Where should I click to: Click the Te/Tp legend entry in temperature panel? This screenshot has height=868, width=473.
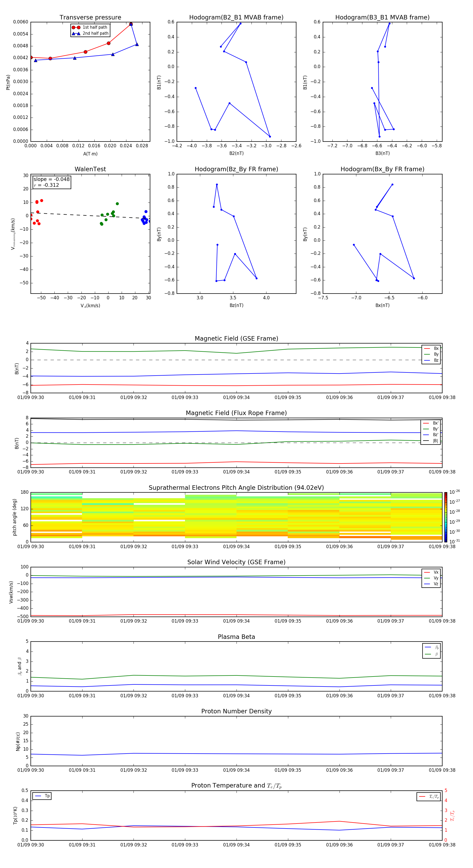coord(429,796)
